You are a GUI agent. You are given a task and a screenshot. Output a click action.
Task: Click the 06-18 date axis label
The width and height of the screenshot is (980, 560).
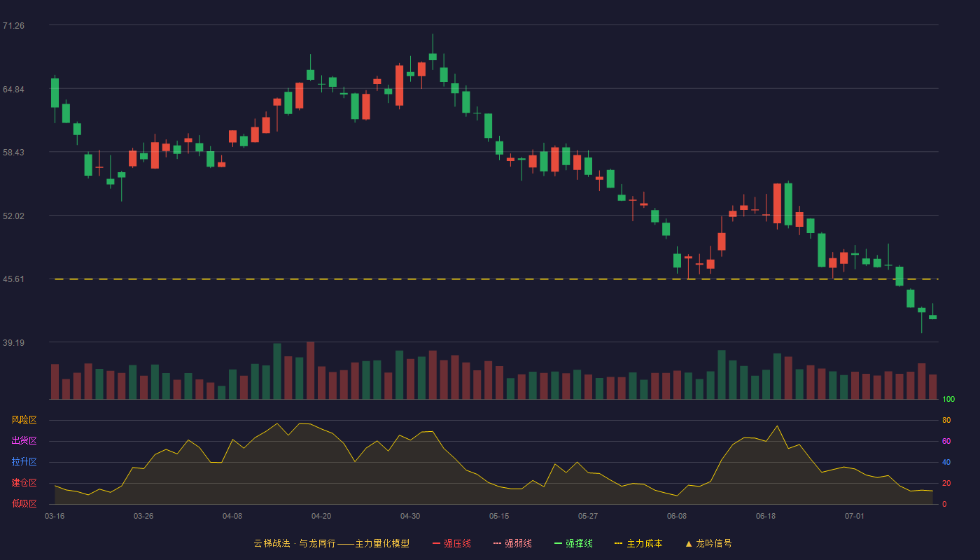click(x=766, y=516)
